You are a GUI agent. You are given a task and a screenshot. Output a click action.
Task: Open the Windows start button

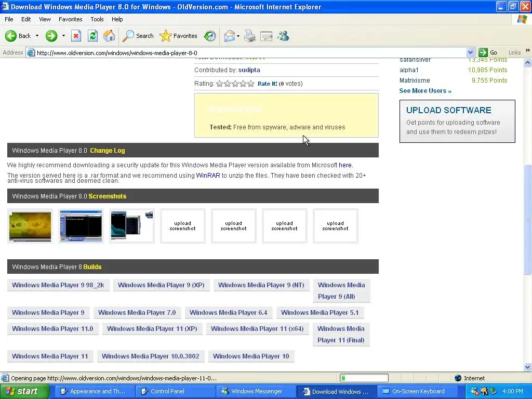[x=25, y=391]
